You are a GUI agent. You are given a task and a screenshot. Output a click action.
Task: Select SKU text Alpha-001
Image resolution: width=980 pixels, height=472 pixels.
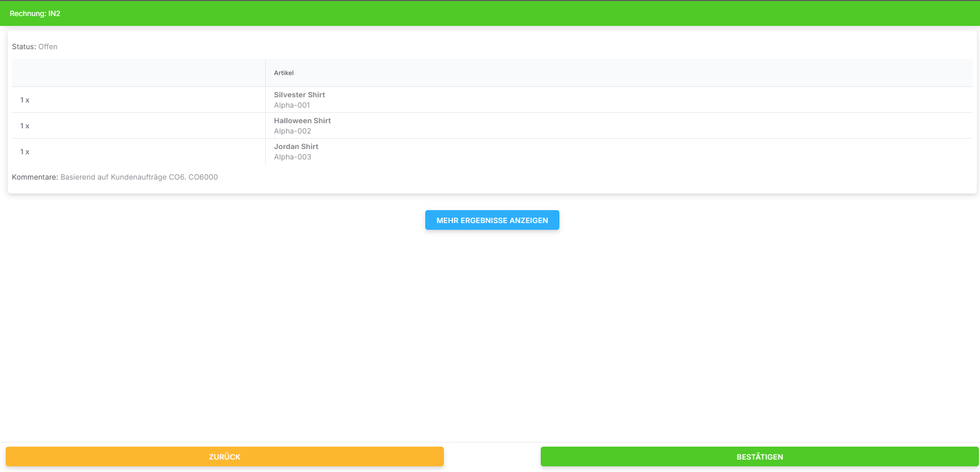click(x=292, y=105)
